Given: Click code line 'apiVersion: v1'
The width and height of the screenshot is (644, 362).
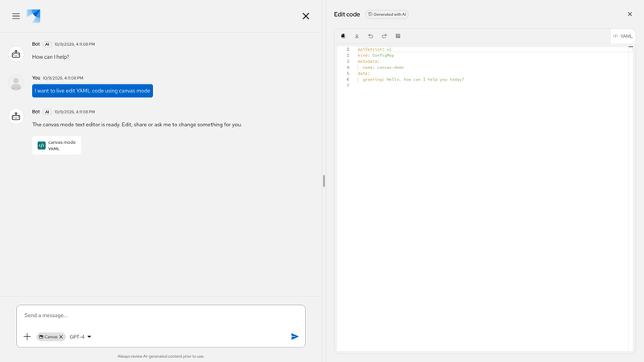Looking at the screenshot, I should [x=374, y=49].
